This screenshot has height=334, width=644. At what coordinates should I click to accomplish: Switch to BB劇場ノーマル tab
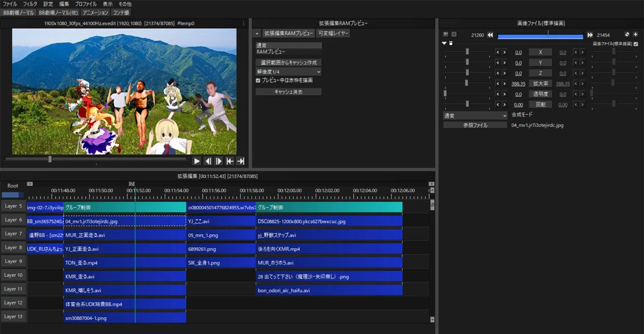[x=18, y=12]
